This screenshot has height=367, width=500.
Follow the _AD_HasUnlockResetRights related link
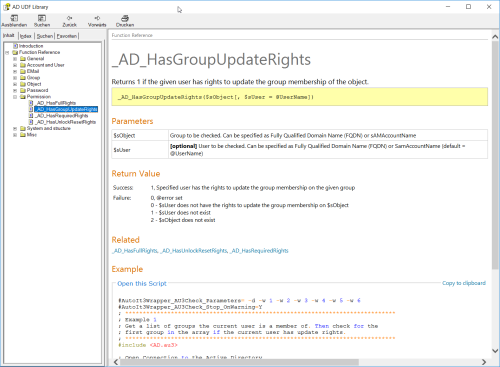coord(194,251)
